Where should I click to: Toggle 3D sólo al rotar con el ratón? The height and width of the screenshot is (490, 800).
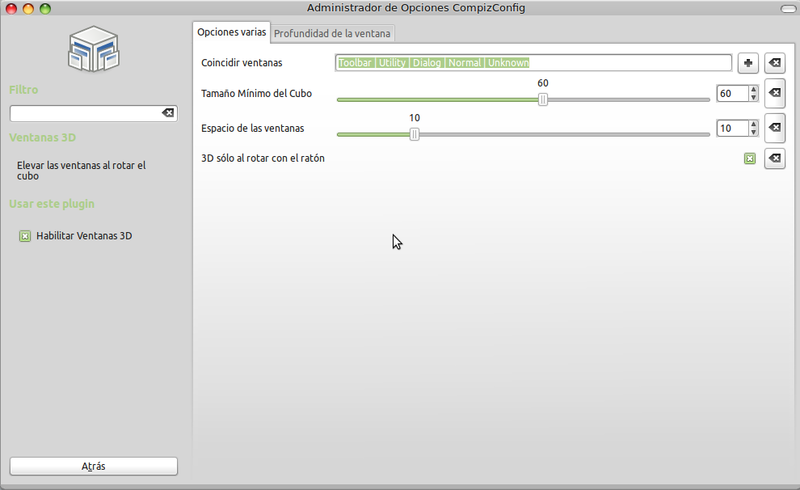pyautogui.click(x=749, y=158)
